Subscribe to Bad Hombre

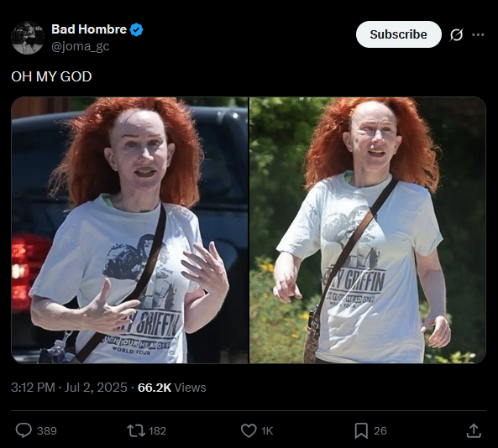pyautogui.click(x=399, y=34)
